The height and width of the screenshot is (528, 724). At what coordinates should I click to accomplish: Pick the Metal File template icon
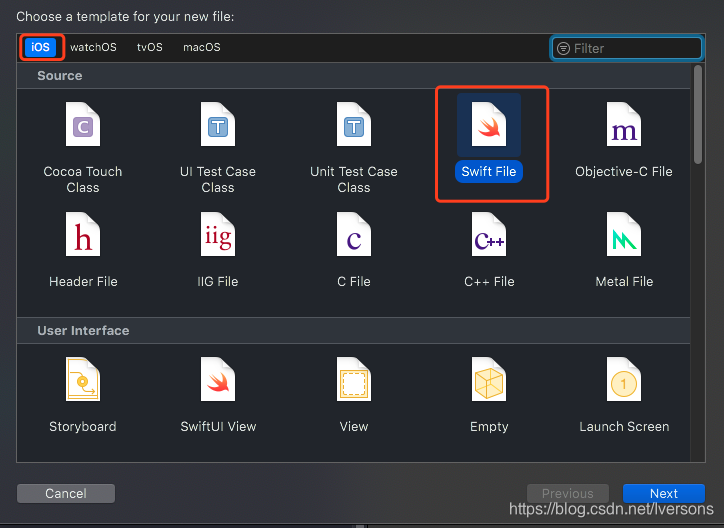624,234
